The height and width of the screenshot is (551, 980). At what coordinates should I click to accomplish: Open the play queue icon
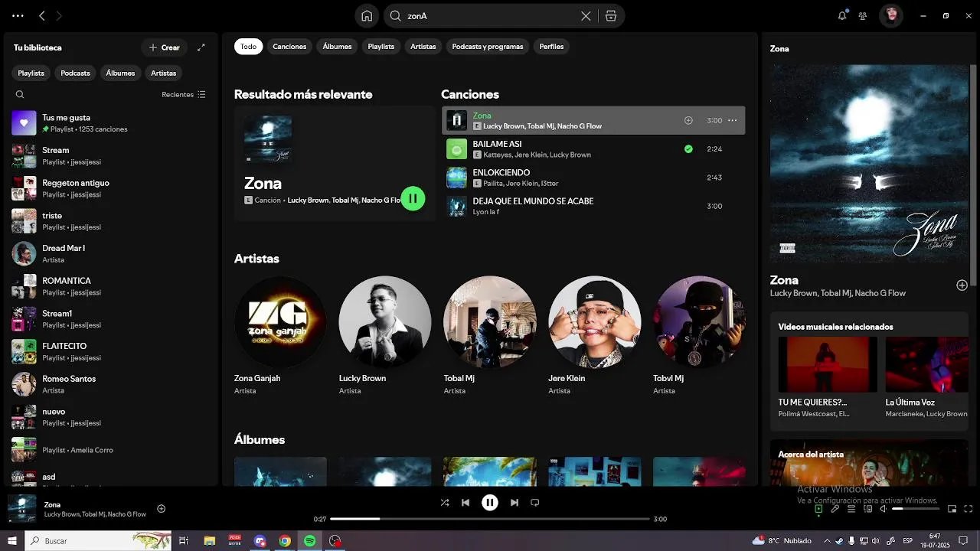[x=851, y=509]
